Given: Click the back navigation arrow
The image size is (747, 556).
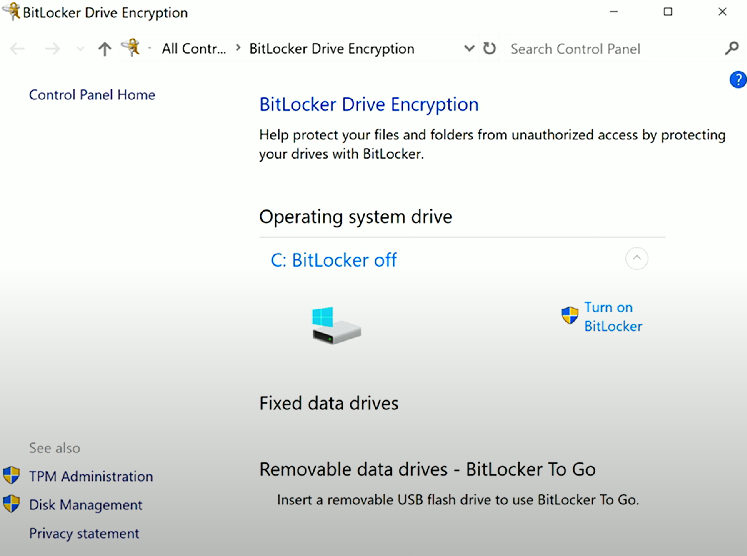Looking at the screenshot, I should point(18,49).
